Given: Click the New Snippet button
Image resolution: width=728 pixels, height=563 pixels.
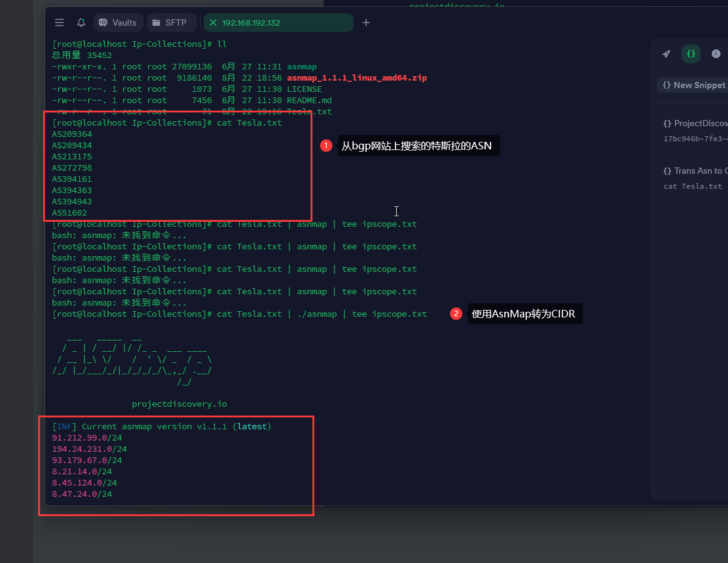Looking at the screenshot, I should point(693,85).
